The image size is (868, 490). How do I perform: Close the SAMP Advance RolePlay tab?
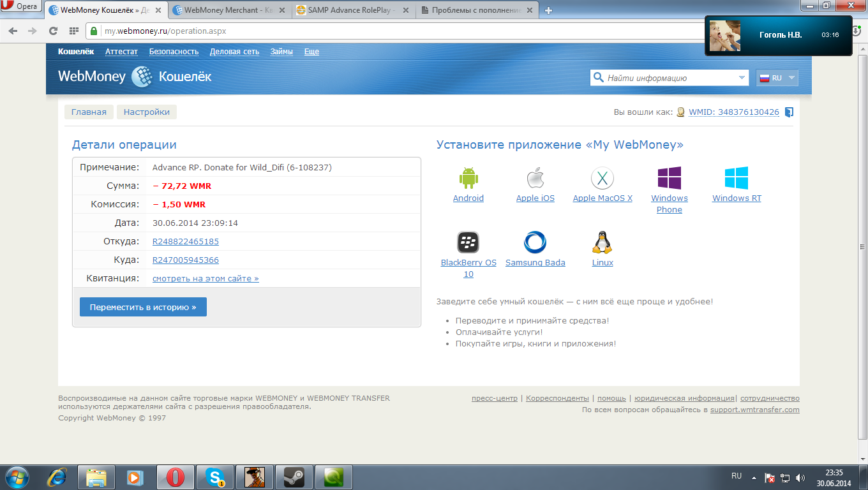(406, 10)
